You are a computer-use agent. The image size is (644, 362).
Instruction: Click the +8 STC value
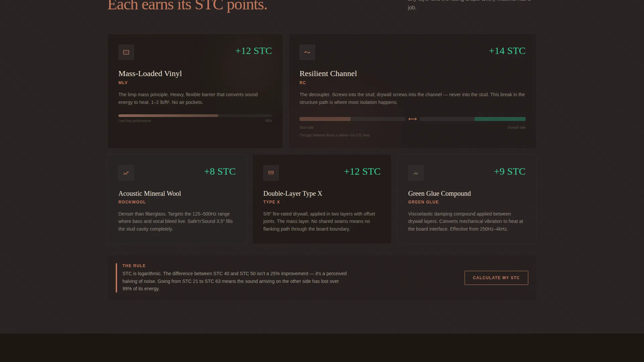[x=220, y=172]
